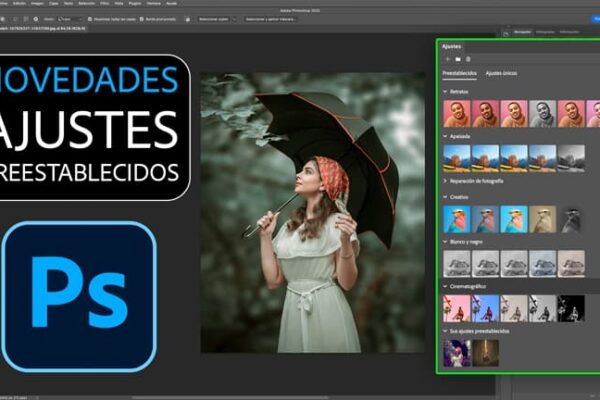Apply first Blanco y negro preset thumbnail
Viewport: 600px width, 400px height.
pos(457,264)
